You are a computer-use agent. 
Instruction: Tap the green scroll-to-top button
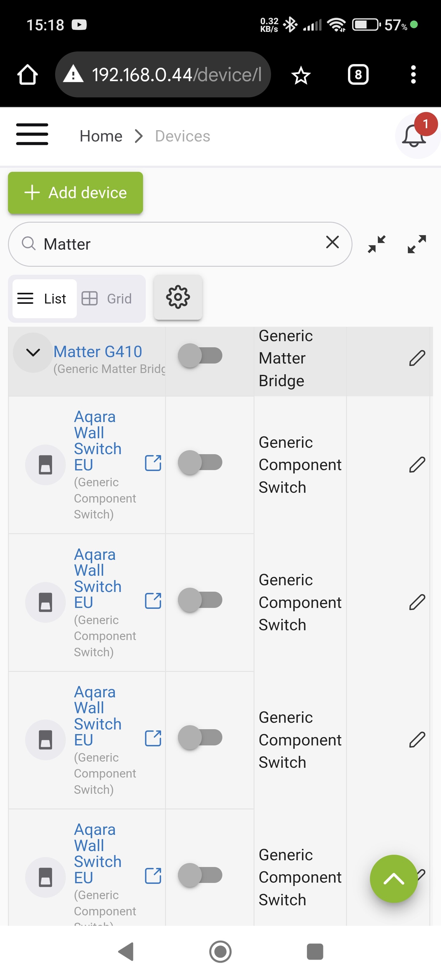(x=394, y=879)
